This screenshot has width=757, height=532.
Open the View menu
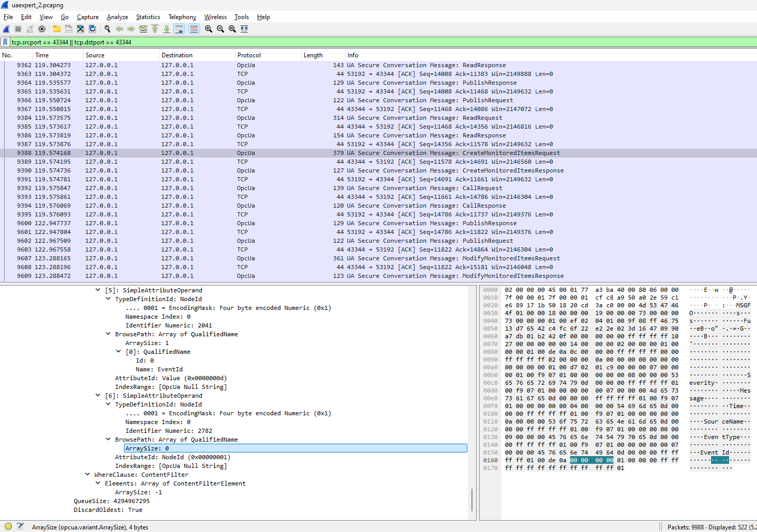point(46,17)
